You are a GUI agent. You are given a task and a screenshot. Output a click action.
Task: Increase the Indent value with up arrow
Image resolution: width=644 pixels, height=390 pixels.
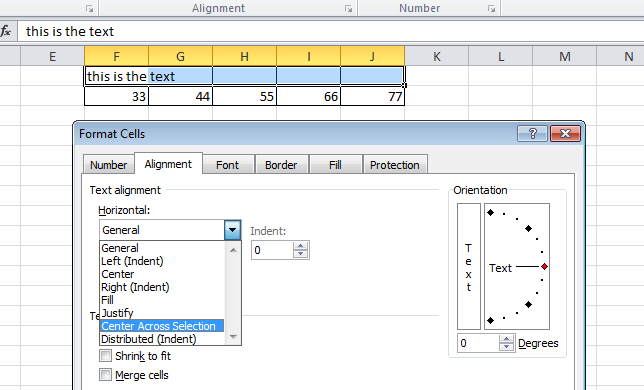301,246
